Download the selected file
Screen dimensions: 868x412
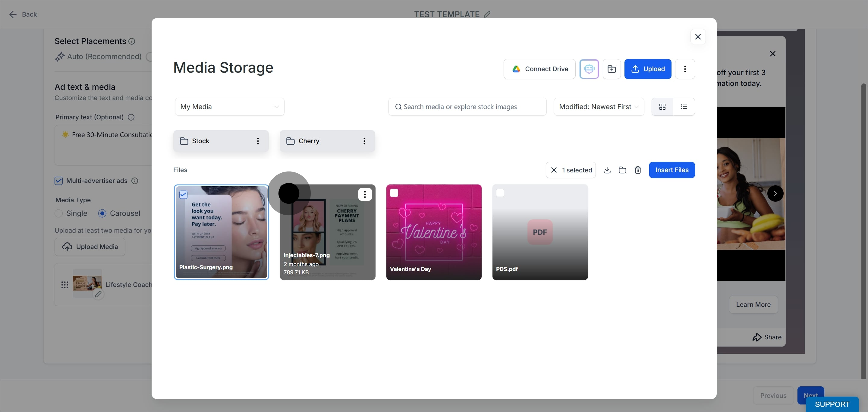(x=607, y=170)
